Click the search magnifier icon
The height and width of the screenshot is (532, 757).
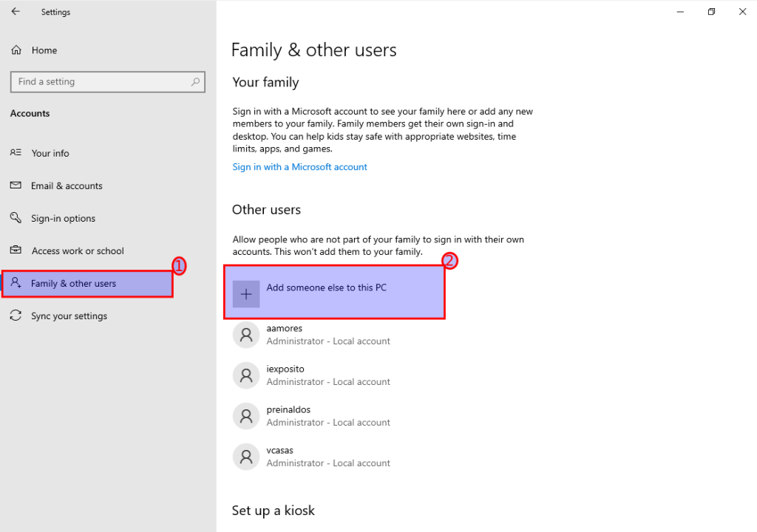(x=195, y=82)
